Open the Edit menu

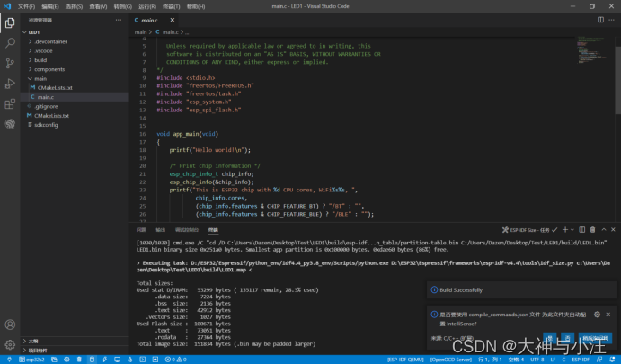[x=50, y=6]
